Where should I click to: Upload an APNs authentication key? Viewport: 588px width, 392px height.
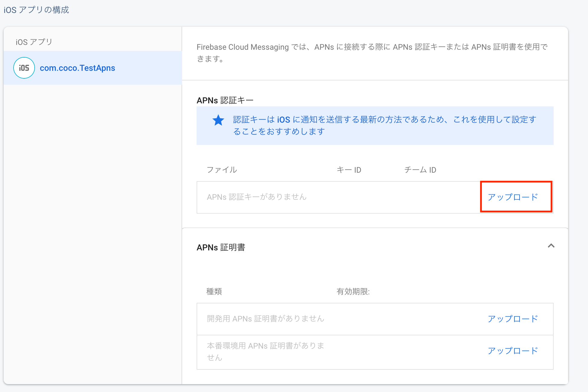(x=513, y=197)
